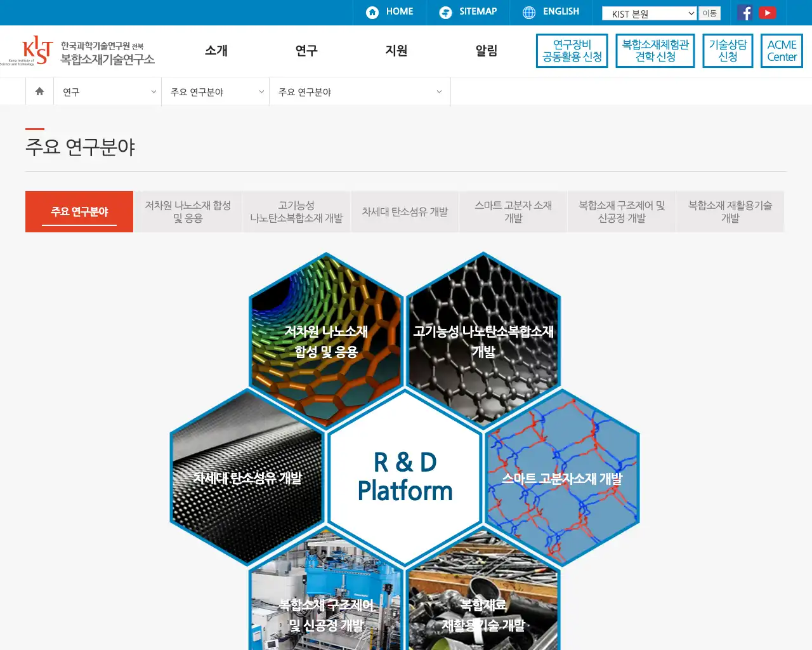
Task: Click 기술상담 신청 button
Action: pos(728,51)
